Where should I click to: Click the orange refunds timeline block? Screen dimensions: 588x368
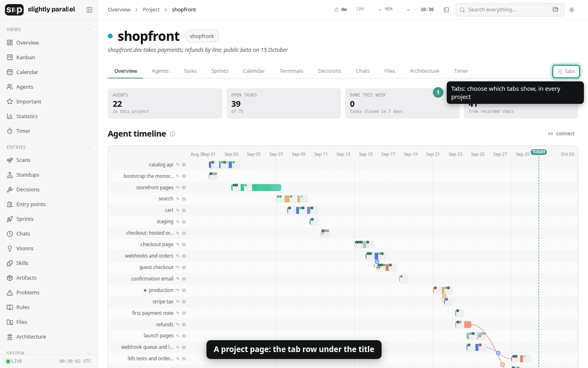[x=468, y=325]
